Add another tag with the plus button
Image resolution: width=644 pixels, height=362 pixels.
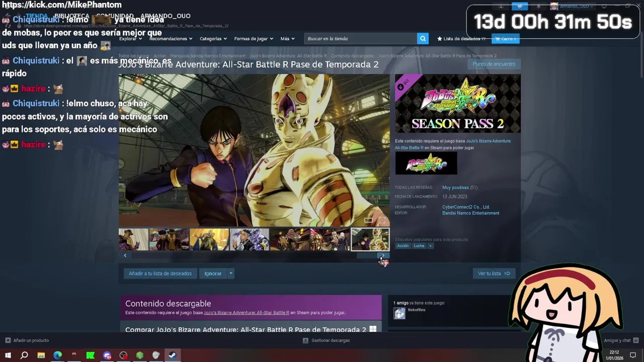click(x=431, y=246)
